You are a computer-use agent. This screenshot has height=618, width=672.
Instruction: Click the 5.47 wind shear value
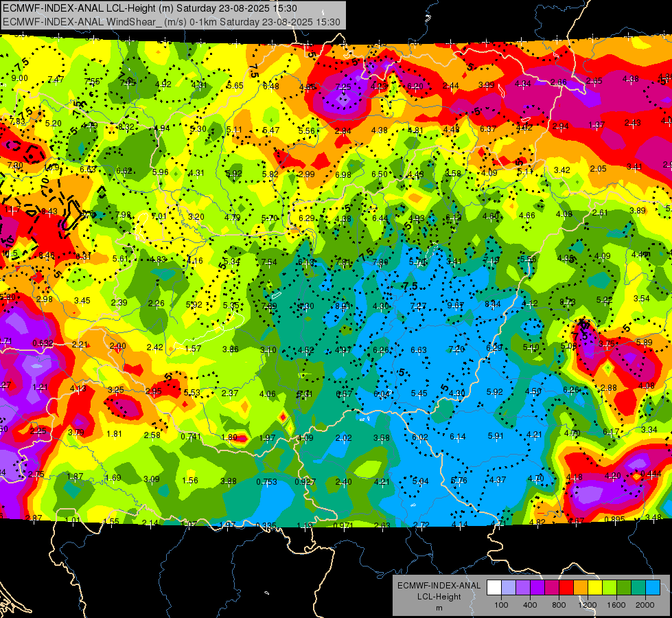pyautogui.click(x=271, y=130)
